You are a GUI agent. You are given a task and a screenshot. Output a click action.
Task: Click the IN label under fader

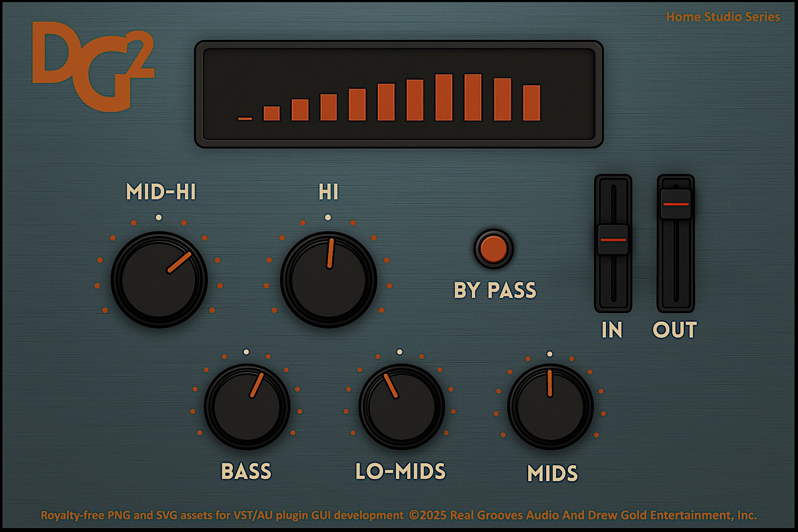point(612,330)
